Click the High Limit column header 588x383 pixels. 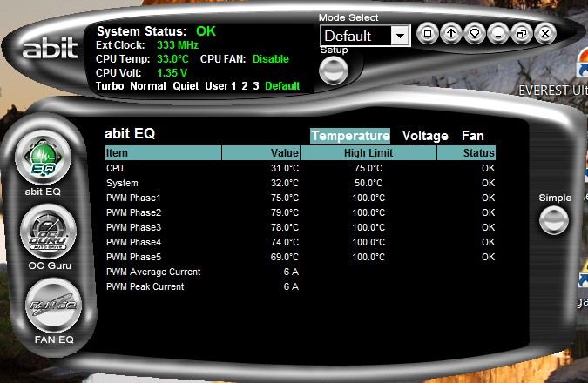pos(368,153)
